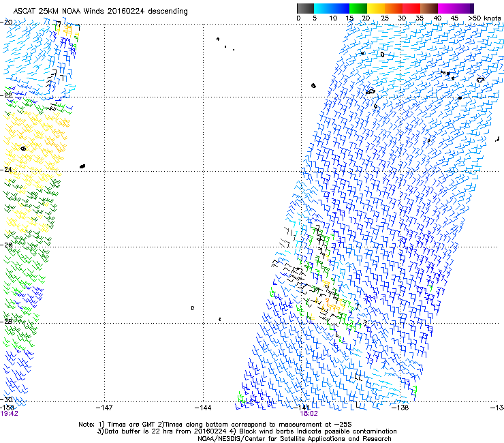Click the '-30' latitude axis label
The width and height of the screenshot is (504, 443).
pos(6,399)
